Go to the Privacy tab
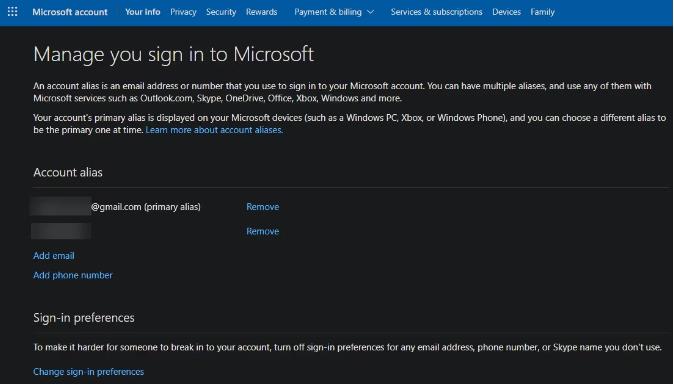Image resolution: width=674 pixels, height=384 pixels. click(x=183, y=12)
